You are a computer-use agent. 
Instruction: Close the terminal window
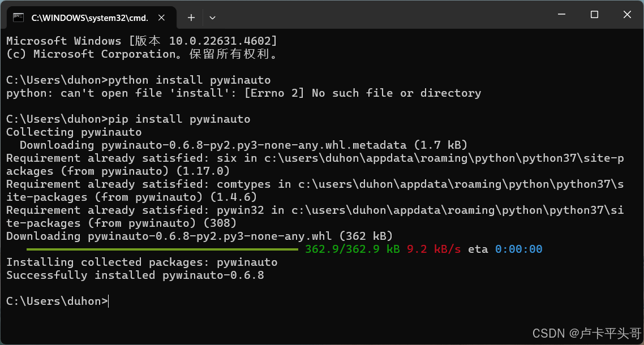627,14
